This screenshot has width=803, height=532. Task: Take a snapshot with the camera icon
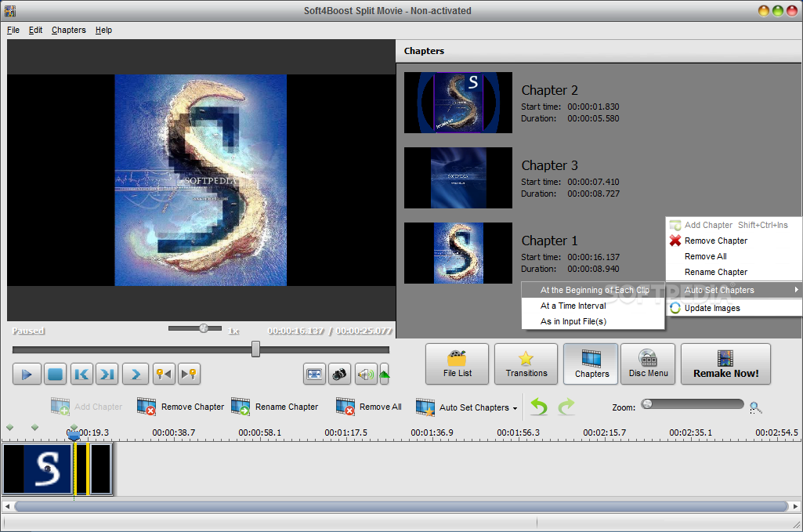pyautogui.click(x=339, y=375)
